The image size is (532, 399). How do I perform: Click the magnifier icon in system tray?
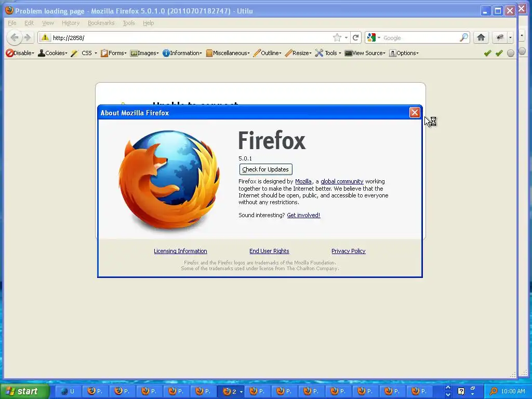coord(494,391)
